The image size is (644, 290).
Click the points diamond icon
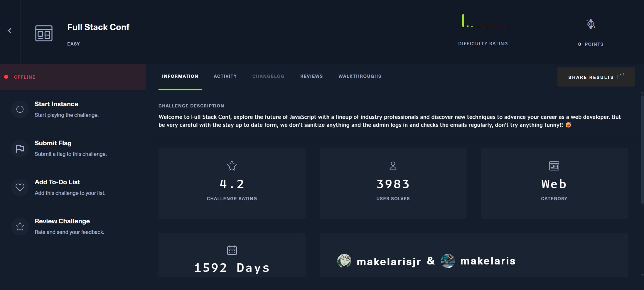click(591, 24)
